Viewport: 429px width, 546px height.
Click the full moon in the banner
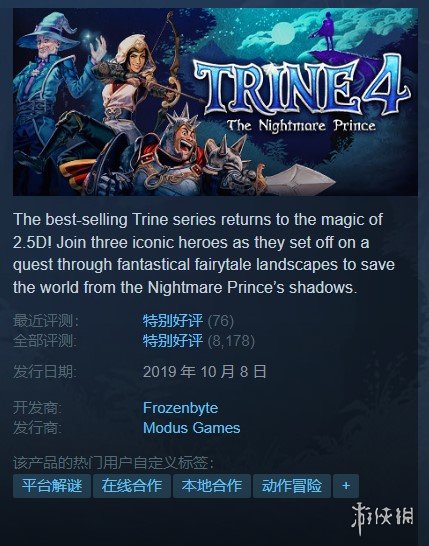point(282,33)
